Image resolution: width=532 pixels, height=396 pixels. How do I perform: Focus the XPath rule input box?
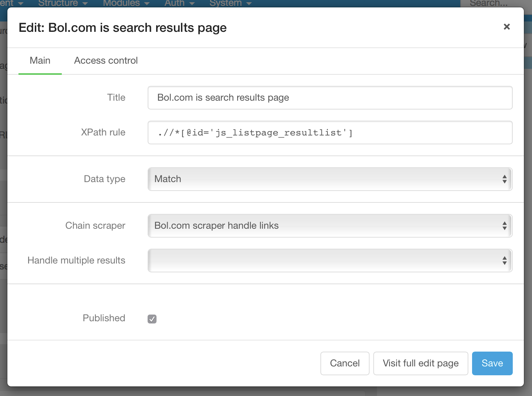click(330, 132)
